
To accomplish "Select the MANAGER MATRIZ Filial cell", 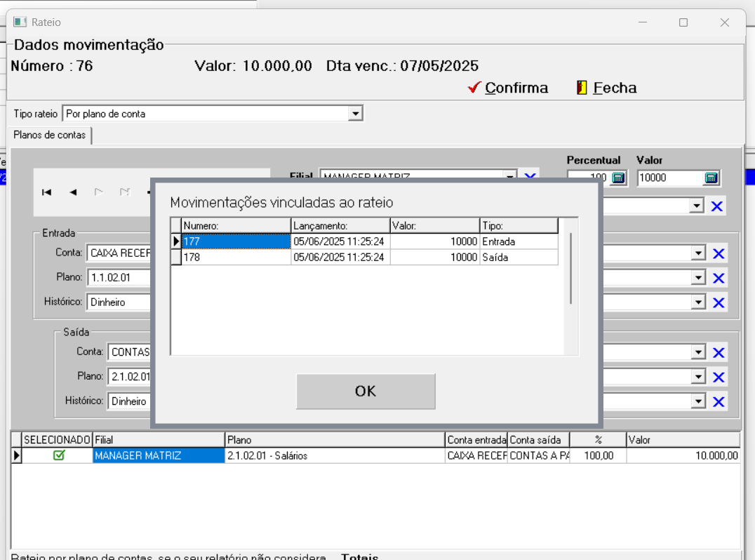I will point(159,455).
